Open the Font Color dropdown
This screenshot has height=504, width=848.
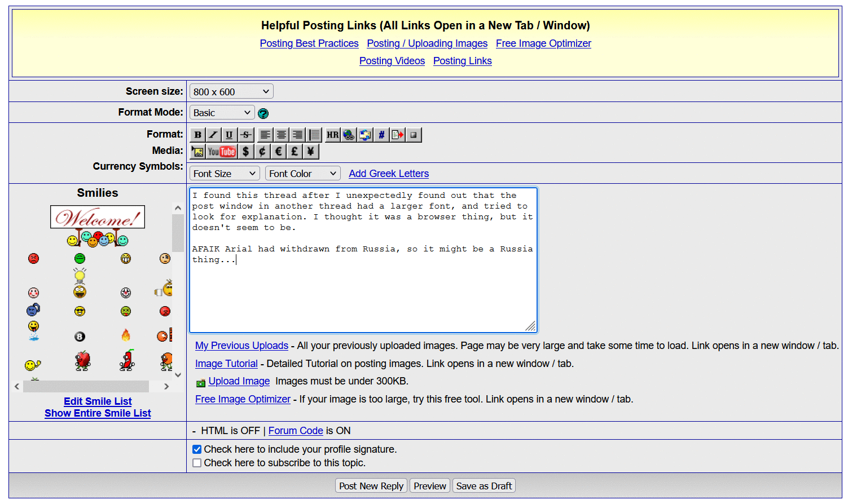pos(303,174)
